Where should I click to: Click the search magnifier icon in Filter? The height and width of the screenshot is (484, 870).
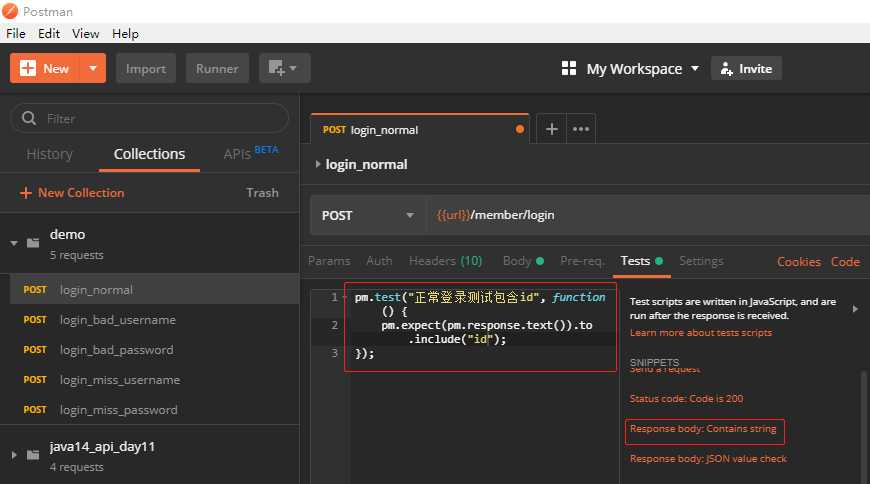pyautogui.click(x=29, y=118)
